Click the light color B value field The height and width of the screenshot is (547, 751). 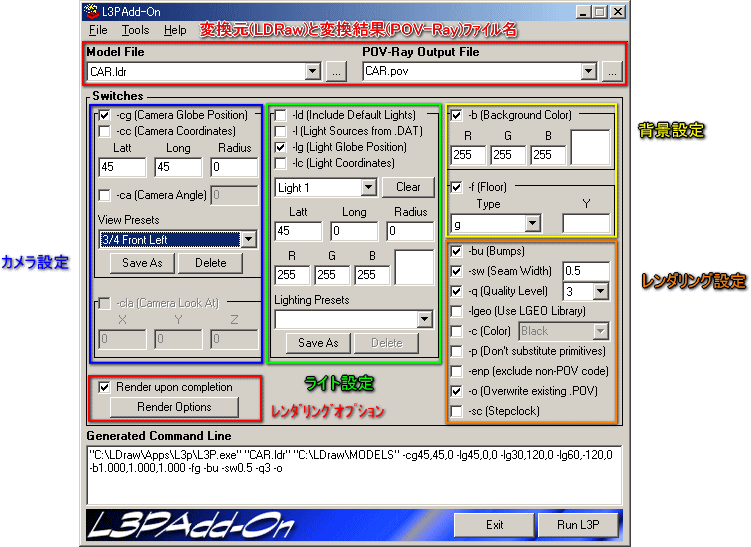click(x=372, y=275)
